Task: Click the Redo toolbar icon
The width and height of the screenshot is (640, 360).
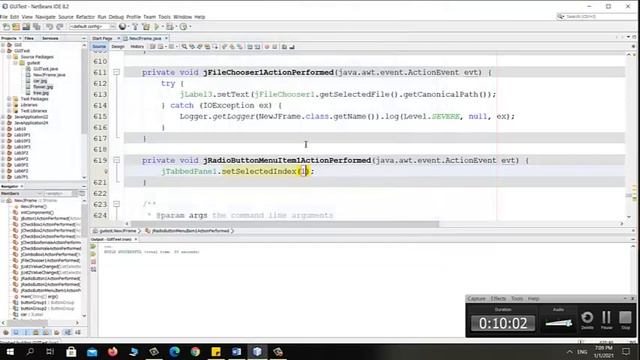Action: tap(60, 27)
